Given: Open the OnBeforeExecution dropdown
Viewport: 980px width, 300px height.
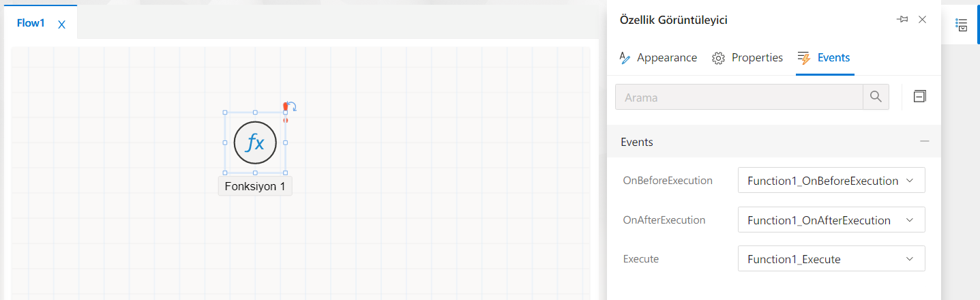Looking at the screenshot, I should click(831, 181).
